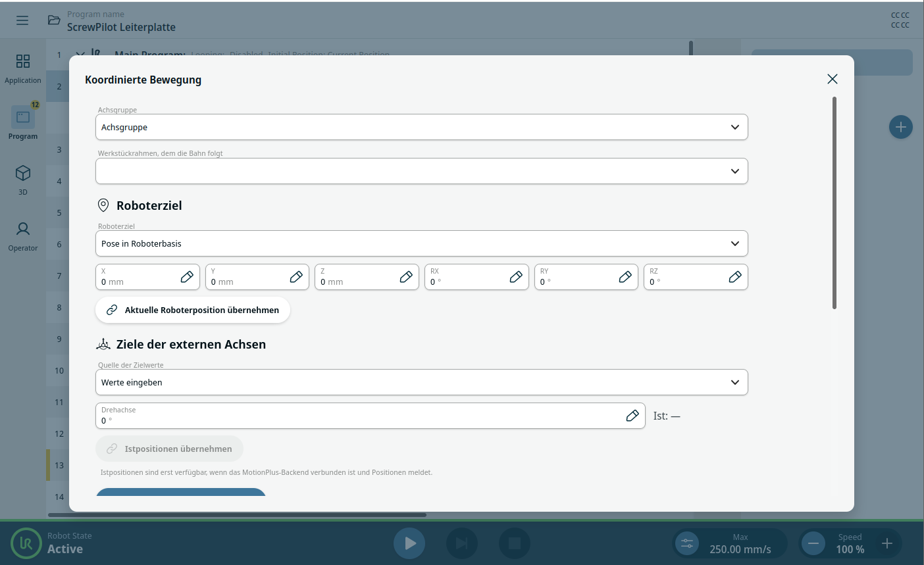The width and height of the screenshot is (924, 565).
Task: Click the program tree horizontal scrollbar
Action: [x=237, y=515]
